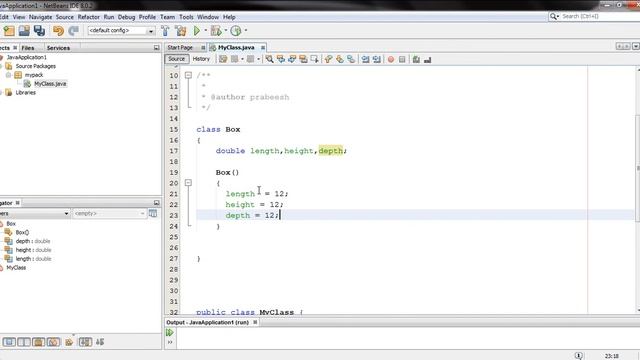This screenshot has width=640, height=360.
Task: Click the Toggle Bookmark icon
Action: pos(351,59)
